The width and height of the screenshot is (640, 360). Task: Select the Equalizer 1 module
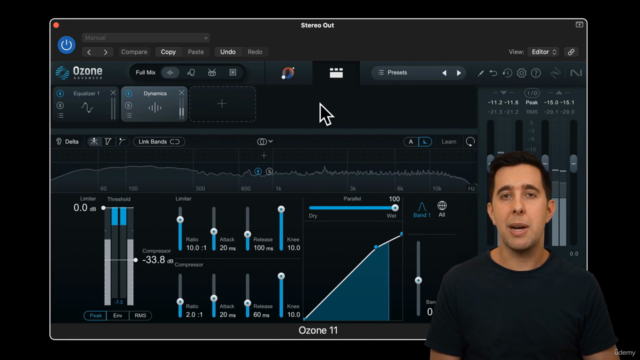[x=87, y=104]
